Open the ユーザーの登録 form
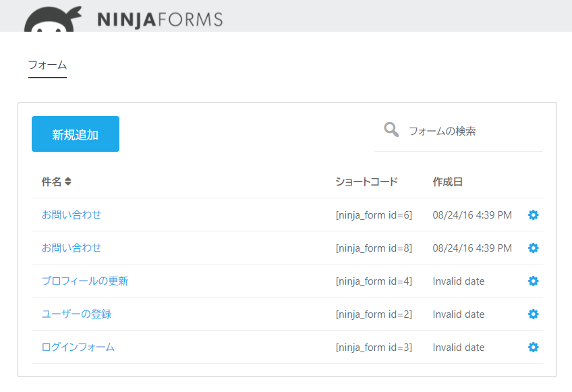Viewport: 572px width, 392px height. tap(77, 314)
